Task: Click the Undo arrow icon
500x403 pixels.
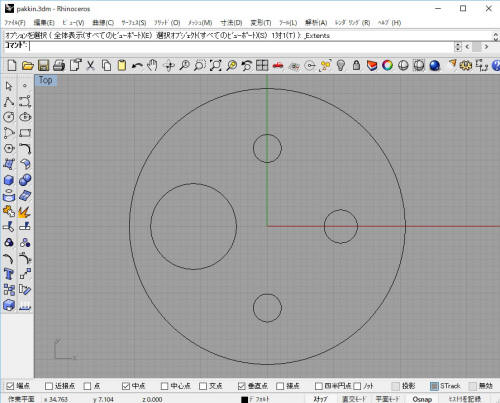Action: [137, 66]
